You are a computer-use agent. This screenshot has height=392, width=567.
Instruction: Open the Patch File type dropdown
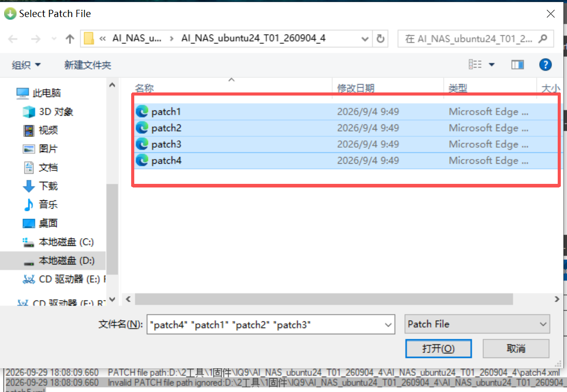[x=477, y=324]
